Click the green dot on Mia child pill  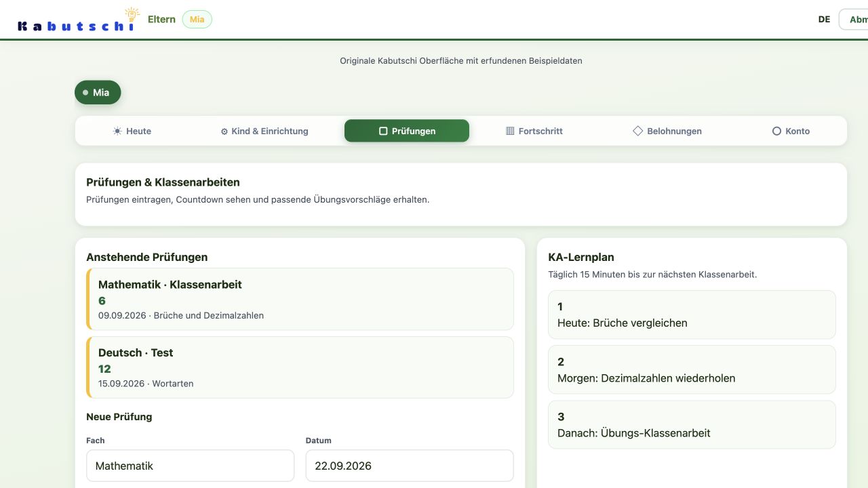click(x=85, y=93)
